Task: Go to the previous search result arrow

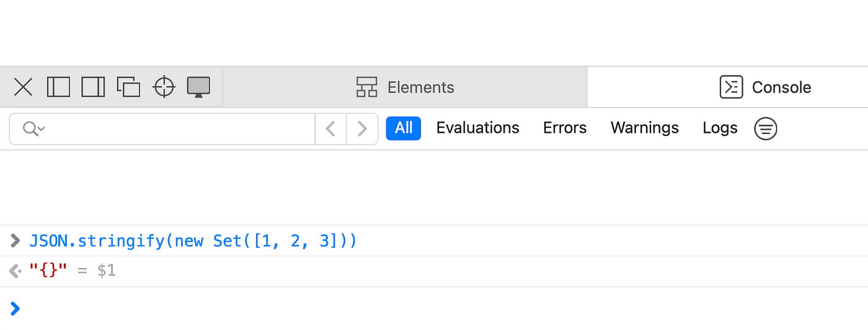Action: tap(331, 128)
